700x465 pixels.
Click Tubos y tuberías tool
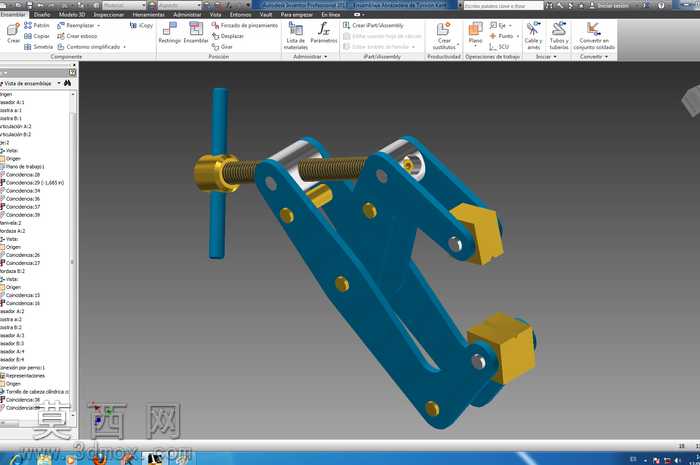[x=558, y=35]
